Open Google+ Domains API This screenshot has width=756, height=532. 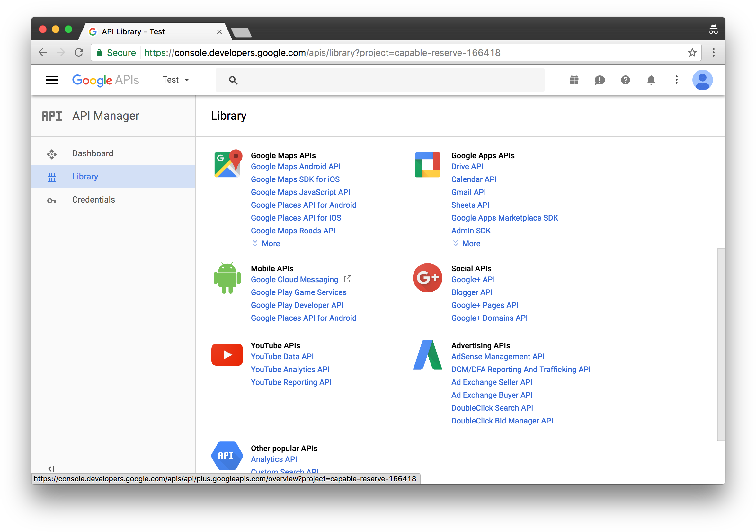(490, 318)
